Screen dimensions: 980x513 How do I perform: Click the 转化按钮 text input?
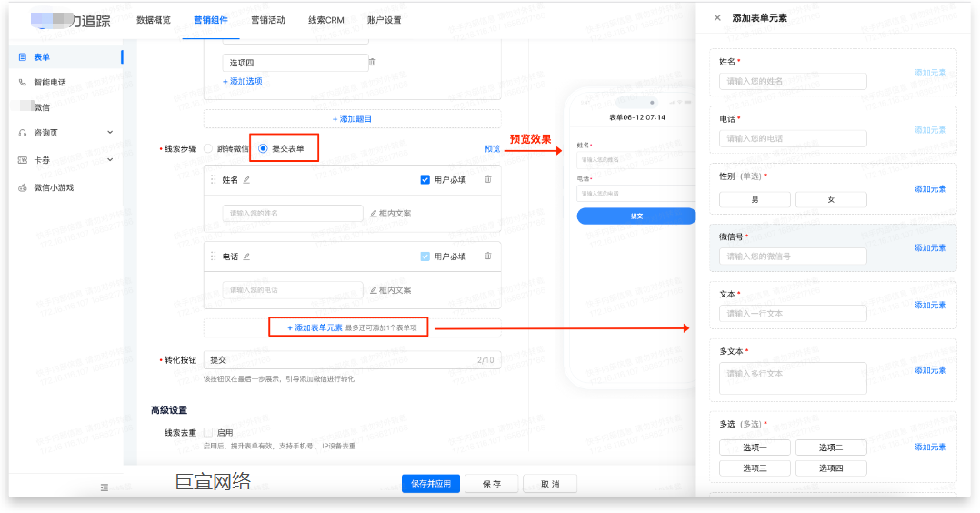[x=352, y=359]
